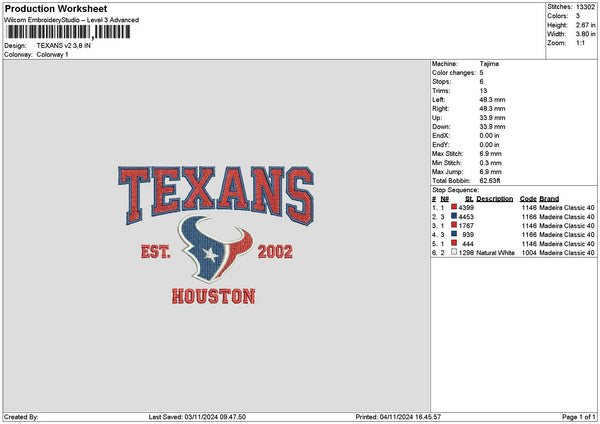Click the 'Colorway 1' value
Screen dimensions: 600x424
(52, 55)
